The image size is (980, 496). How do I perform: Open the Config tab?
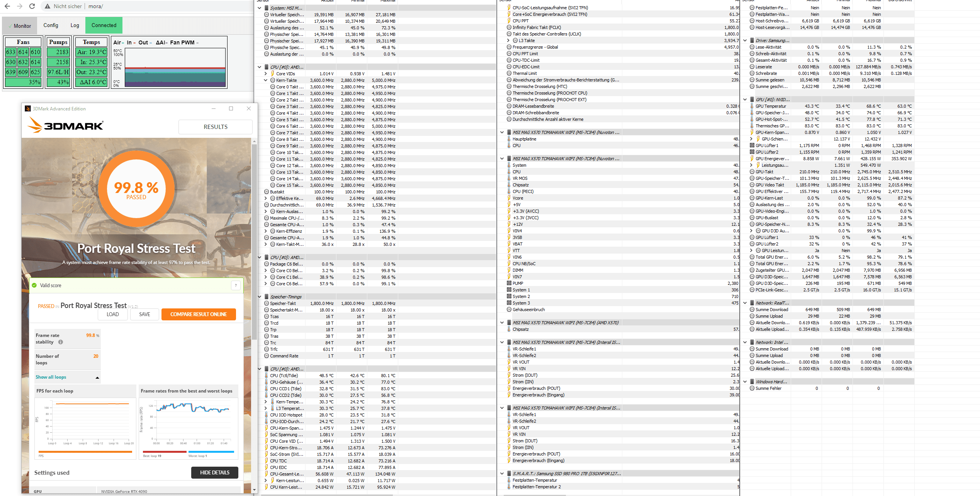[x=51, y=25]
